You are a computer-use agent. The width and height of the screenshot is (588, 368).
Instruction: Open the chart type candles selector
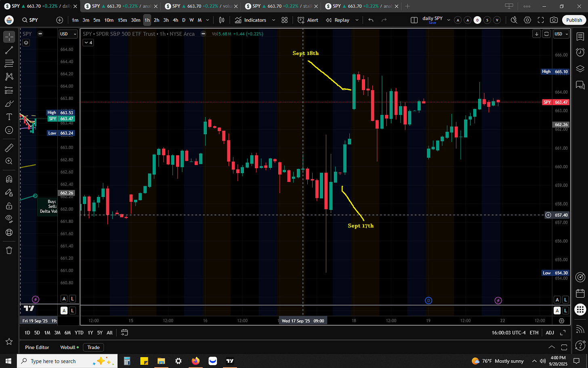click(222, 20)
